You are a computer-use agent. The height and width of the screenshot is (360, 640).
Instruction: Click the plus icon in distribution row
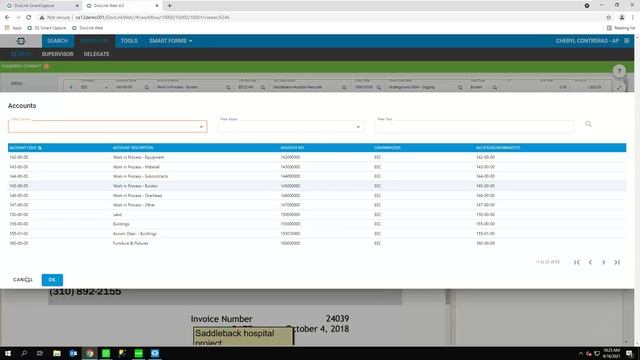click(x=71, y=87)
